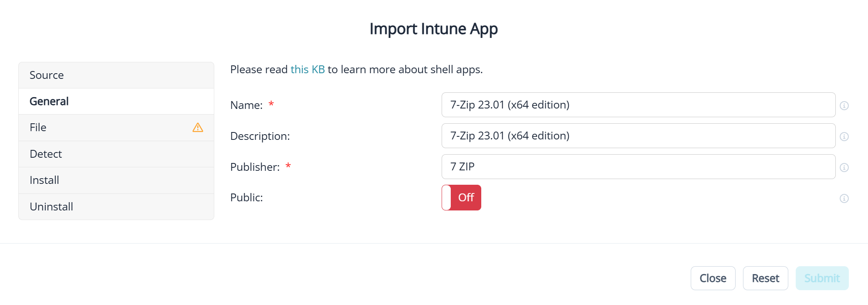
Task: Click info icon beside Name field
Action: (x=844, y=105)
